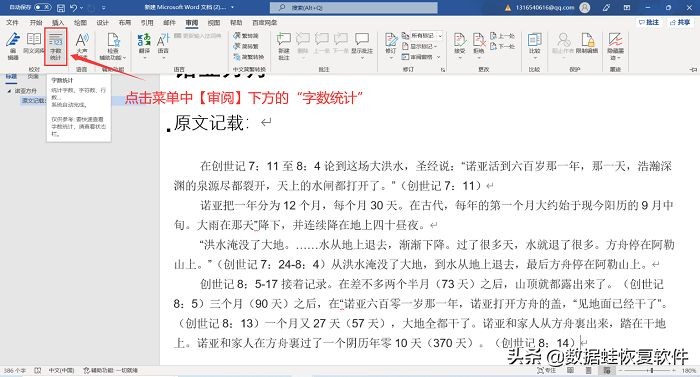The height and width of the screenshot is (377, 700).
Task: Expand the Undo history dropdown arrow
Action: pos(81,8)
